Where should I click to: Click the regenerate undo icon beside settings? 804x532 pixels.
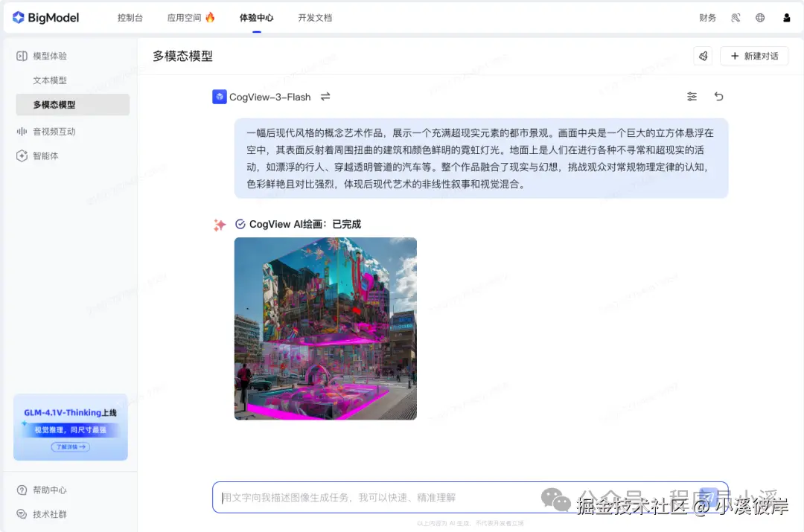(x=718, y=96)
